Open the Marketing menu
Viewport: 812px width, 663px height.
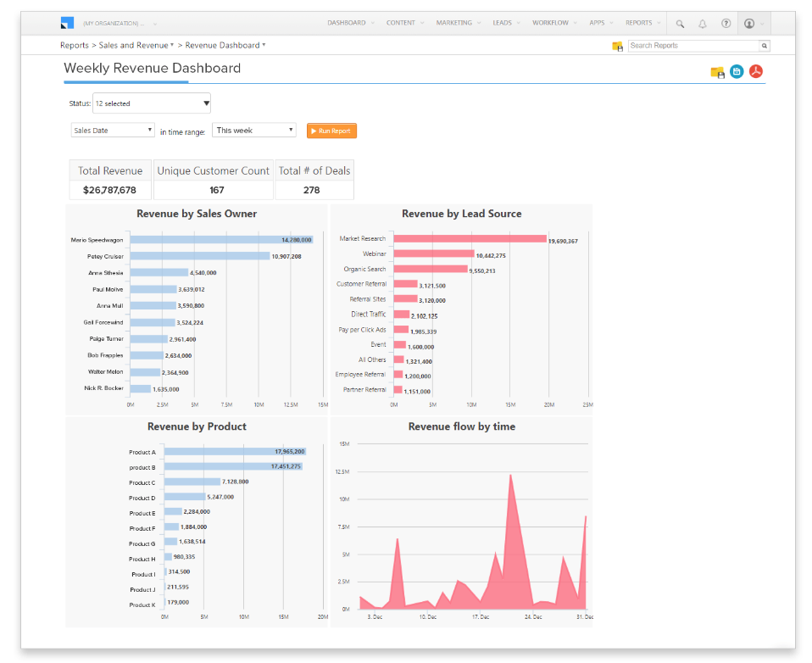pyautogui.click(x=459, y=23)
